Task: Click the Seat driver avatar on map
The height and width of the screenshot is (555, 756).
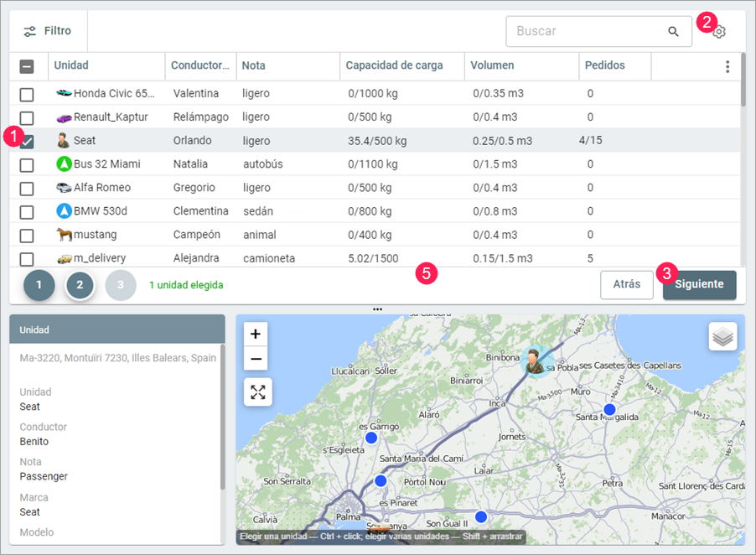Action: (x=533, y=361)
